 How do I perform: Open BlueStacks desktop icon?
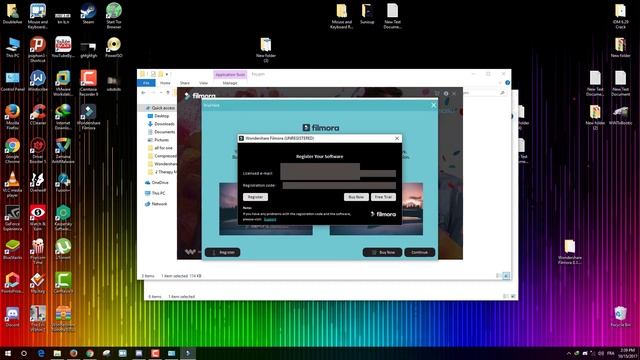point(13,249)
